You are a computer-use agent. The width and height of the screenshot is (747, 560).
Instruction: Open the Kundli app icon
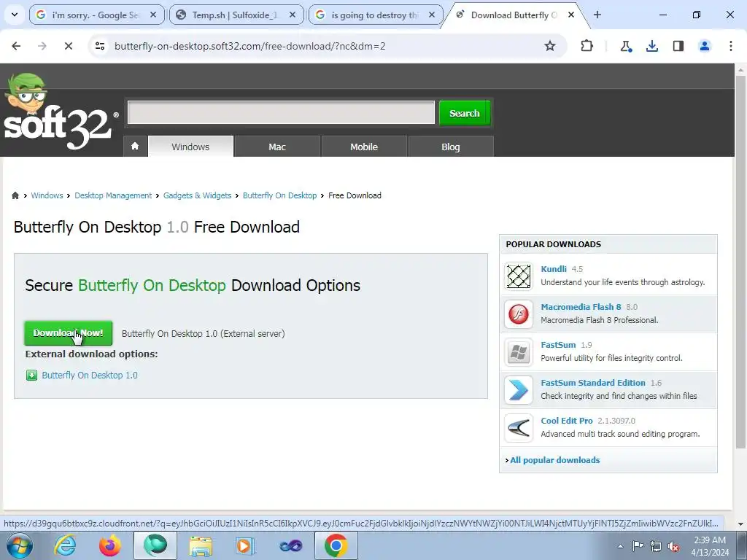[519, 276]
